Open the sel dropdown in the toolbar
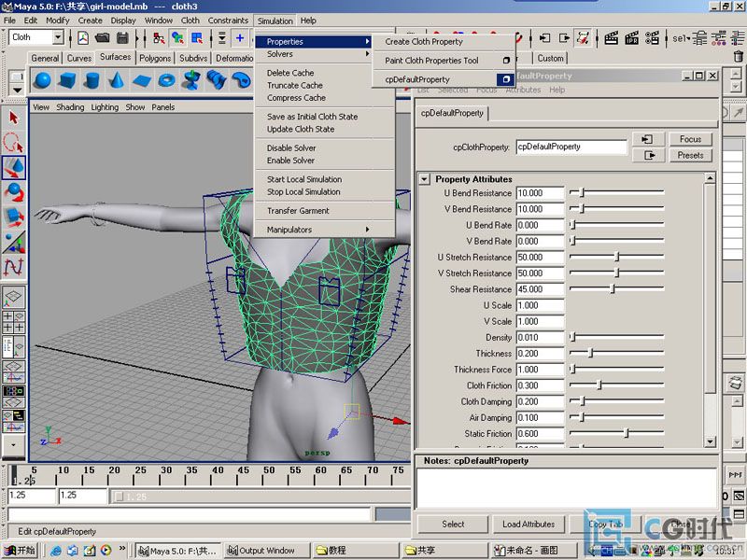 point(681,37)
